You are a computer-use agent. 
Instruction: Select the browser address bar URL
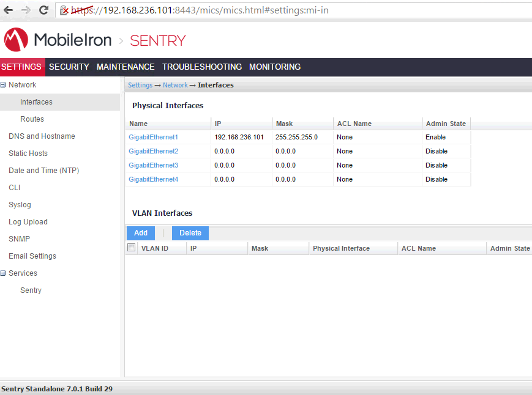[x=200, y=10]
